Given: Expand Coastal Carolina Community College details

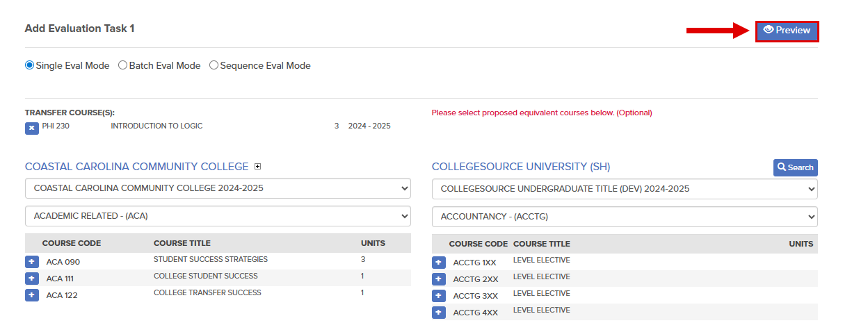Looking at the screenshot, I should click(257, 167).
